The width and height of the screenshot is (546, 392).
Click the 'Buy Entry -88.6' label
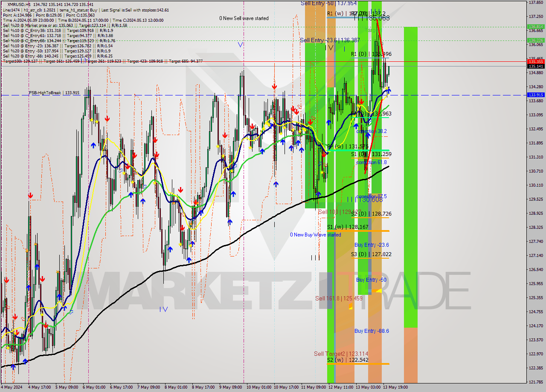372,331
